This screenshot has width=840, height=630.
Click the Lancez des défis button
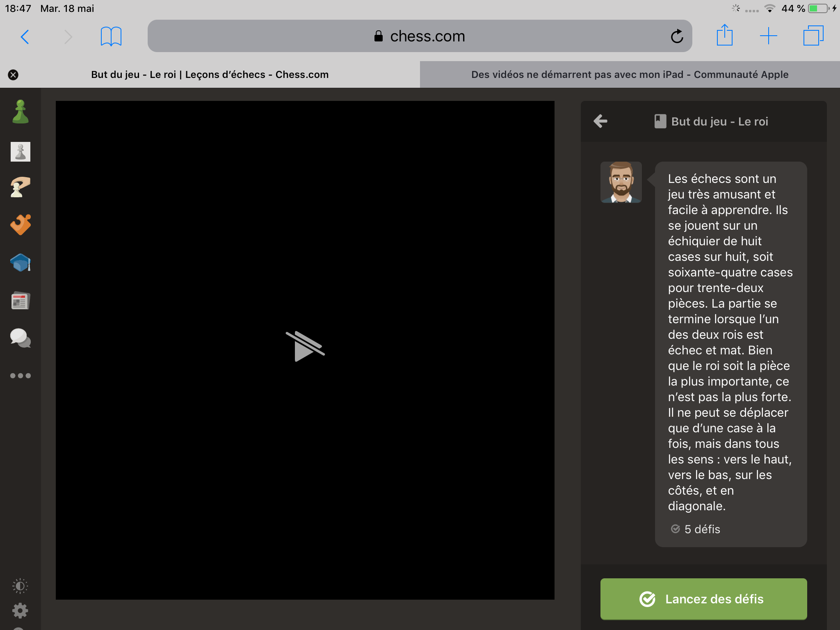(703, 599)
